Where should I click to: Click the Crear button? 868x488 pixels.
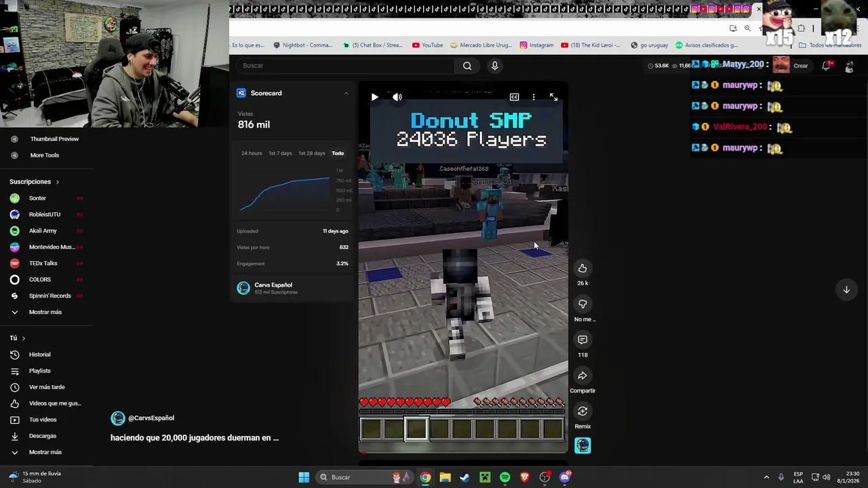(x=801, y=66)
